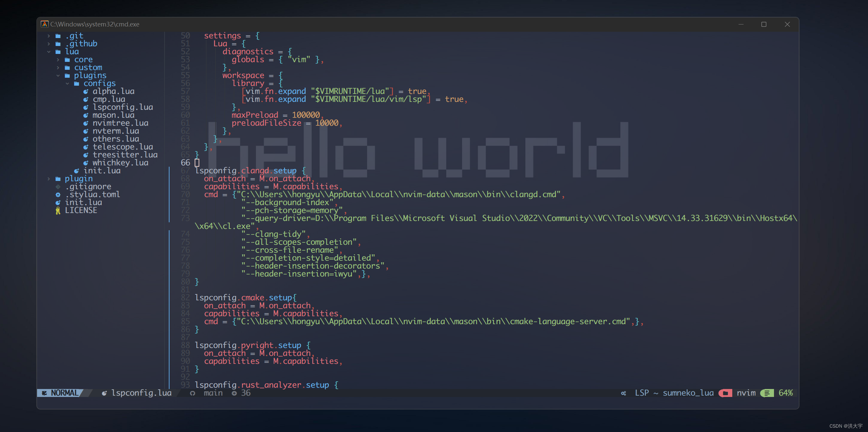The width and height of the screenshot is (868, 432).
Task: Click the gear icon left of LSP status
Action: (624, 393)
